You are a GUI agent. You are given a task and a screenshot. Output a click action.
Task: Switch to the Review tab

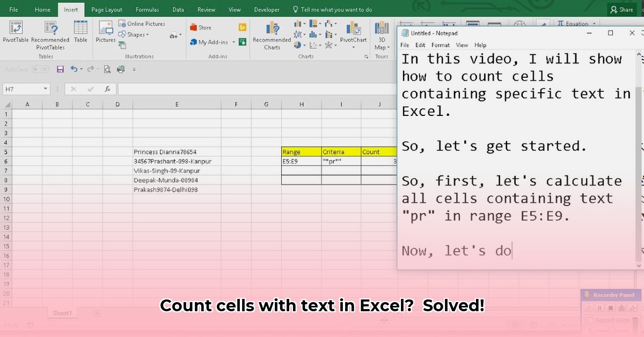206,10
